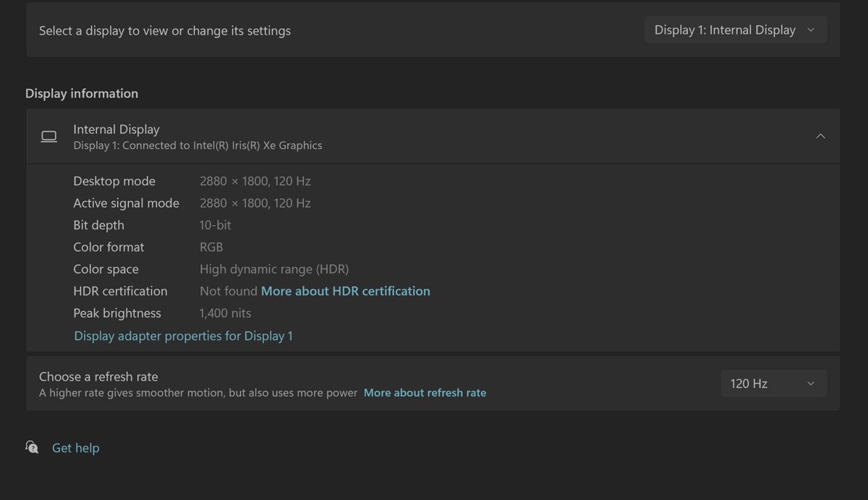Click the Display information heading

tap(82, 93)
